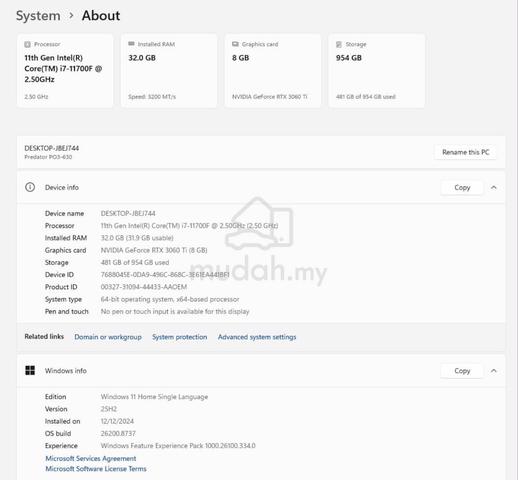The width and height of the screenshot is (518, 480).
Task: Copy the Device info details
Action: [462, 188]
